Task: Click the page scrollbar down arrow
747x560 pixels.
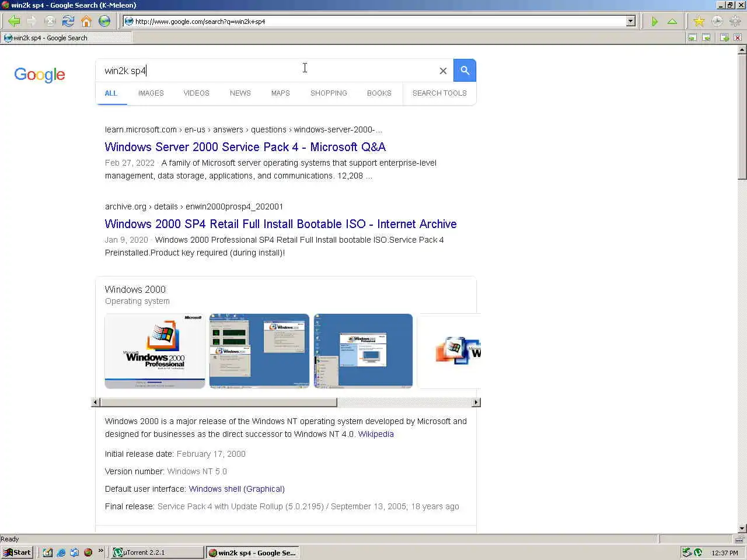Action: pos(742,528)
